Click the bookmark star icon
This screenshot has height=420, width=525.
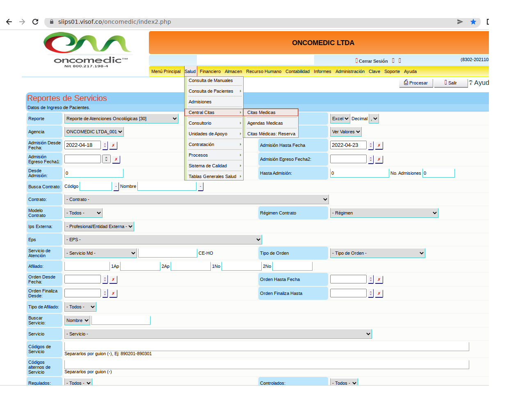473,22
